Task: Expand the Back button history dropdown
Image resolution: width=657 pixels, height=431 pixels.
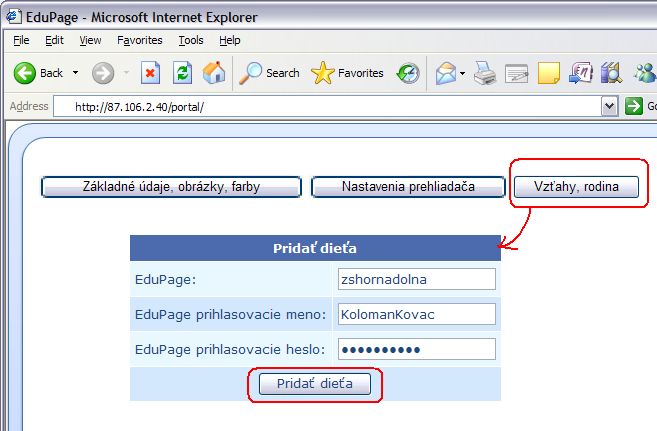Action: coord(75,73)
